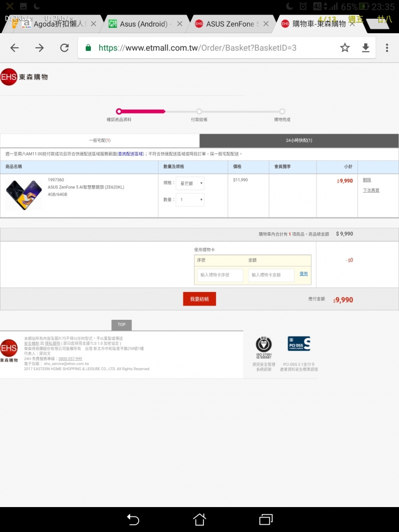Close the Agoda折扣懶人 tab
Viewport: 399px width, 532px height.
[x=94, y=24]
